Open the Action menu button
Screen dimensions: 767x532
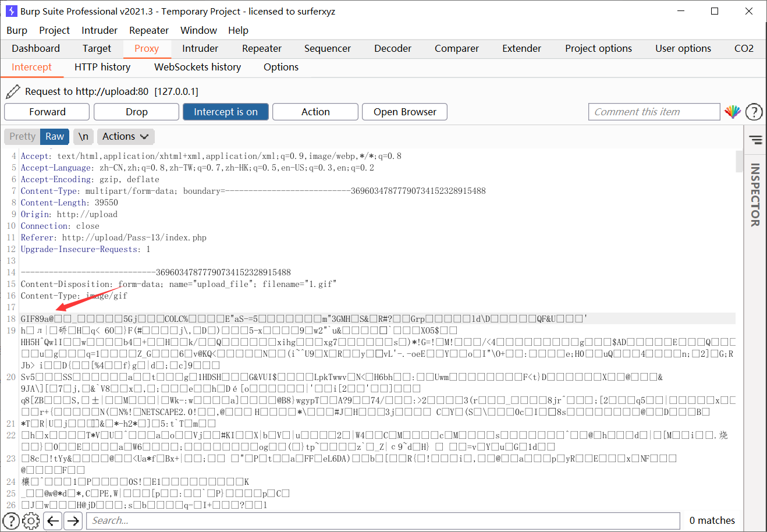pyautogui.click(x=315, y=112)
